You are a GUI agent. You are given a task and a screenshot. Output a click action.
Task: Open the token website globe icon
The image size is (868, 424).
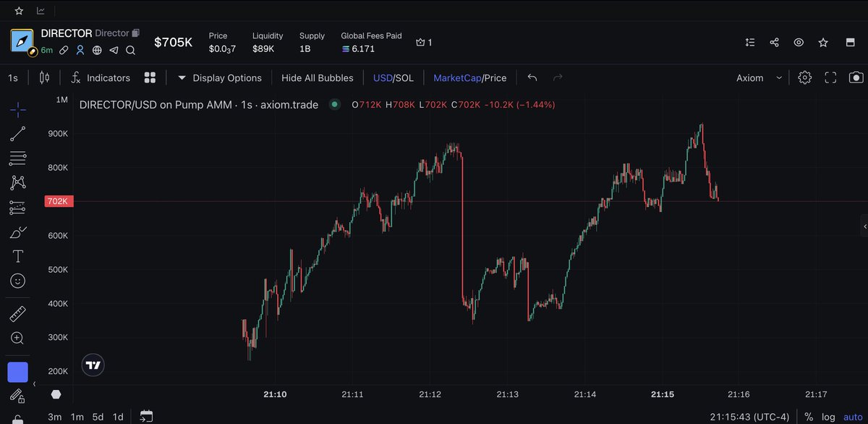coord(97,51)
